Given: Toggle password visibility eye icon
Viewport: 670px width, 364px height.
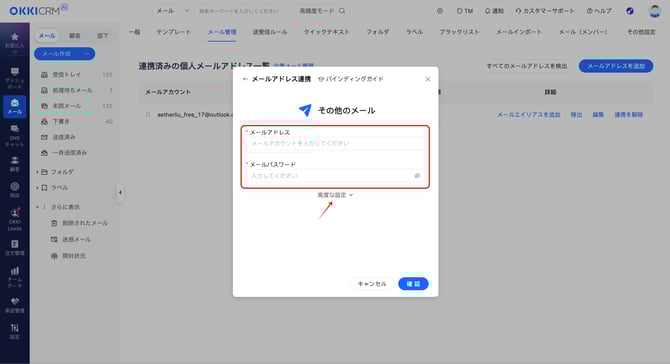Looking at the screenshot, I should 417,176.
